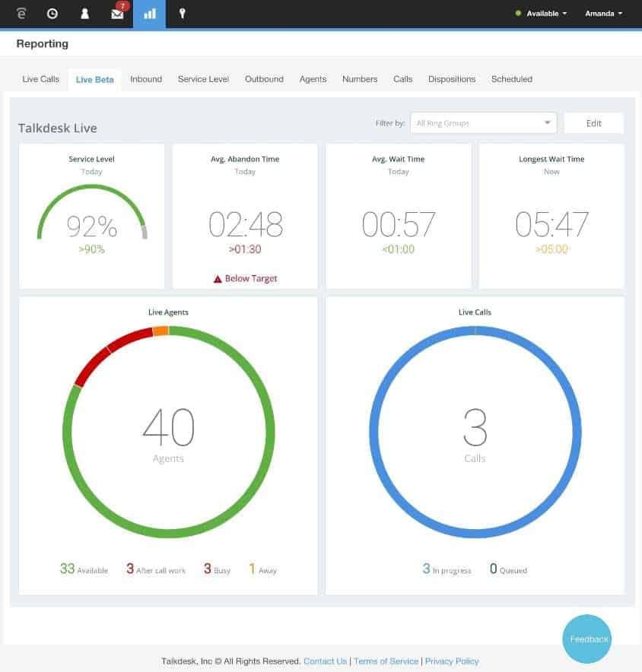Click the 1 Away legend entry
Viewport: 642px width, 672px height.
click(262, 569)
